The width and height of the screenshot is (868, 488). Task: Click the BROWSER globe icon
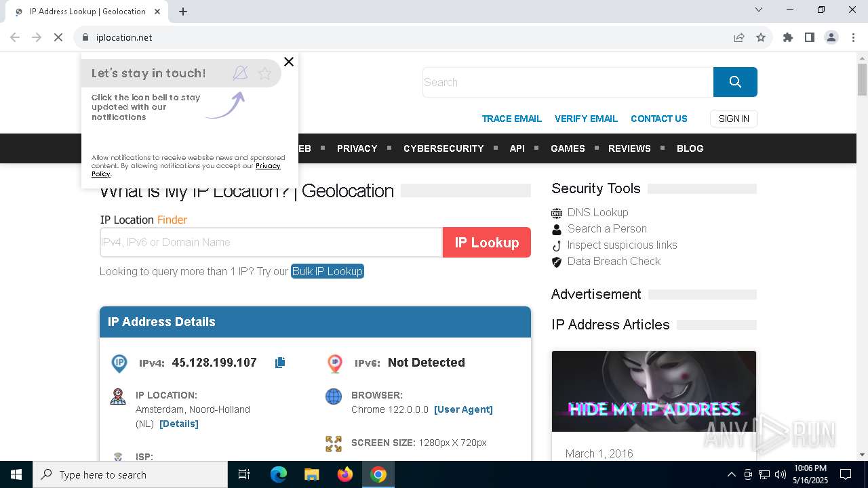[x=334, y=396]
